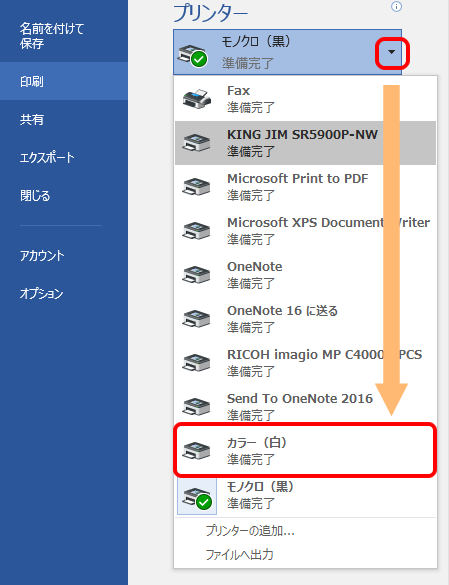The image size is (449, 585).
Task: Click the KING JIM SR5900P-NW printer icon
Action: point(196,143)
